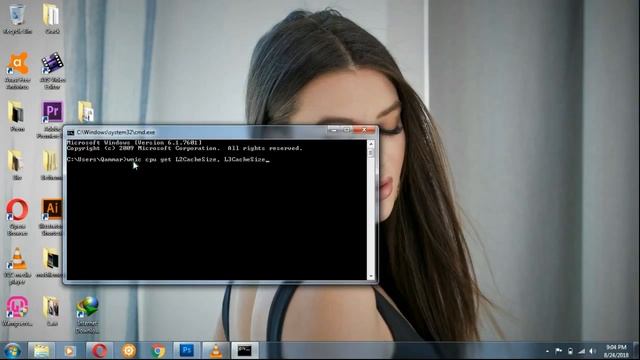Click the Show desktop strip
Image resolution: width=640 pixels, height=360 pixels.
636,351
